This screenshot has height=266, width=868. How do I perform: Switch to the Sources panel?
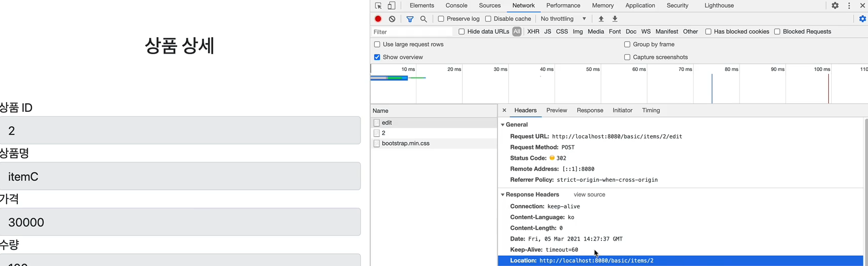(x=490, y=6)
